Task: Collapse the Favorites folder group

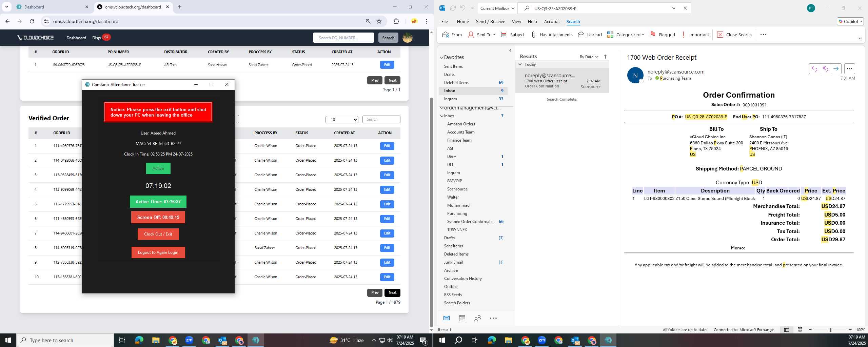Action: pyautogui.click(x=442, y=57)
